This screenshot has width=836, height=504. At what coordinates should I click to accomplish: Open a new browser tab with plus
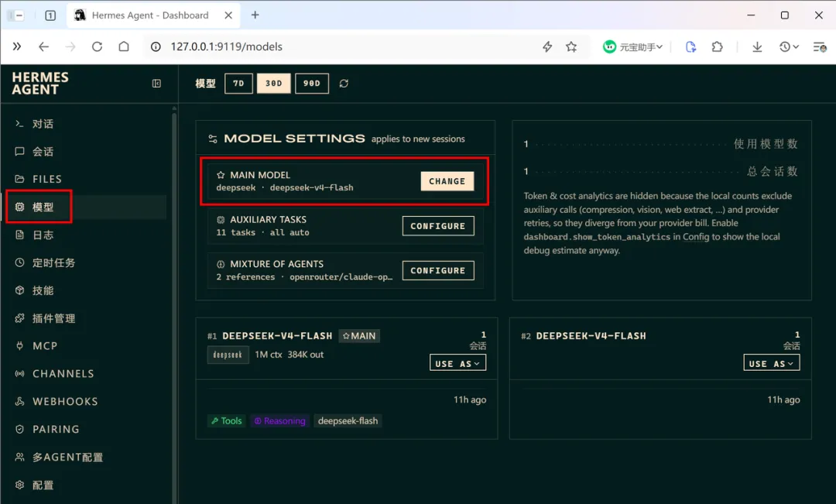pos(255,15)
